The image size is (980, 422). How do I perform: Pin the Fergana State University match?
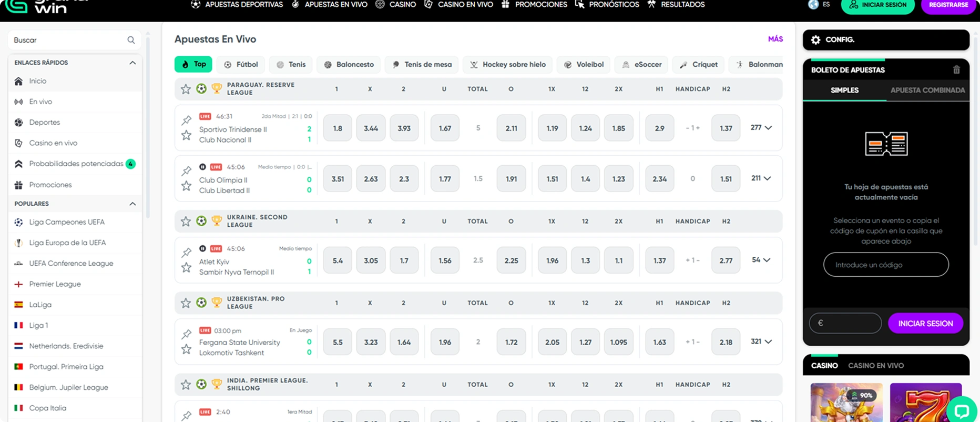coord(186,334)
